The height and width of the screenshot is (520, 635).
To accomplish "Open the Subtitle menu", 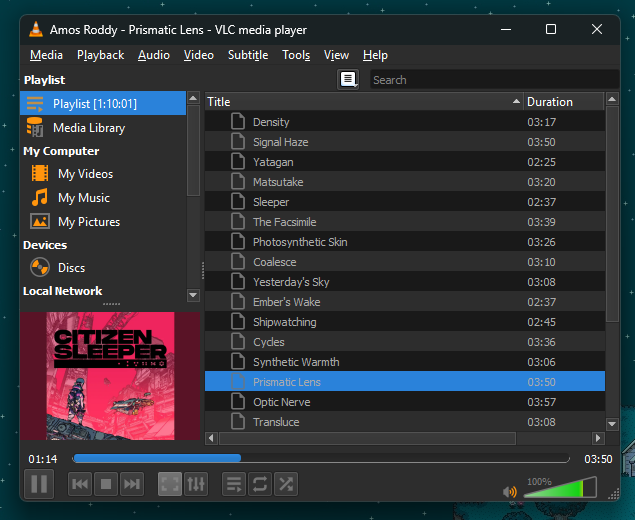I will (x=248, y=55).
